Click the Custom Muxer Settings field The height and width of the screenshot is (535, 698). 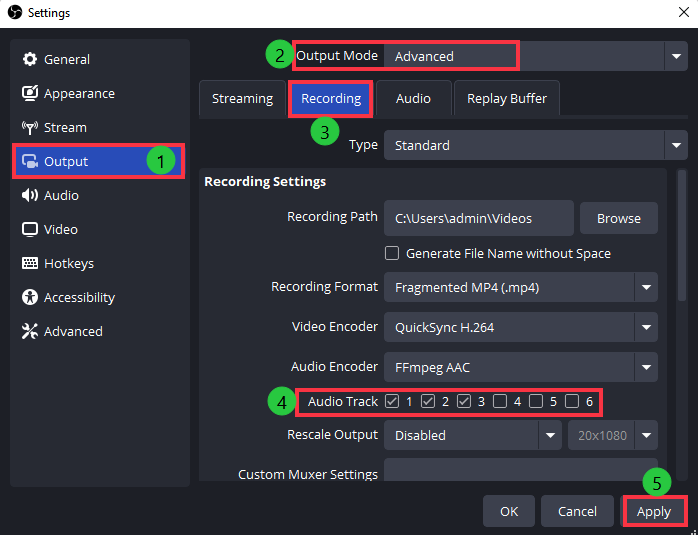521,470
